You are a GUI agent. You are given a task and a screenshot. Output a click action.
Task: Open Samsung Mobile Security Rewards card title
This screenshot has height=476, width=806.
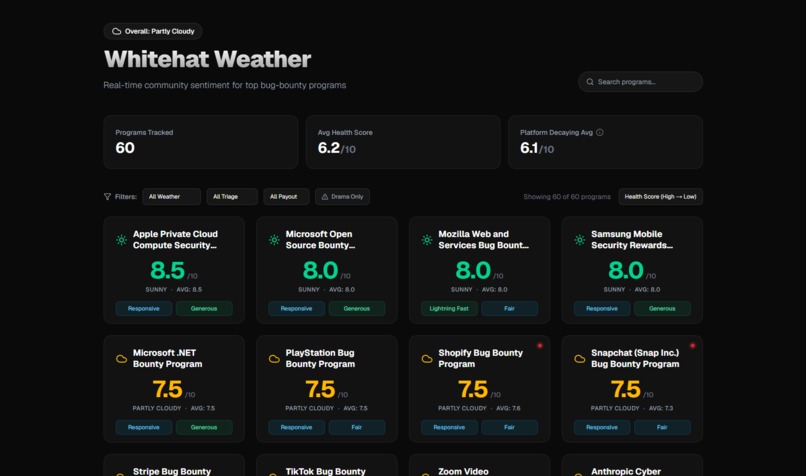click(x=632, y=240)
